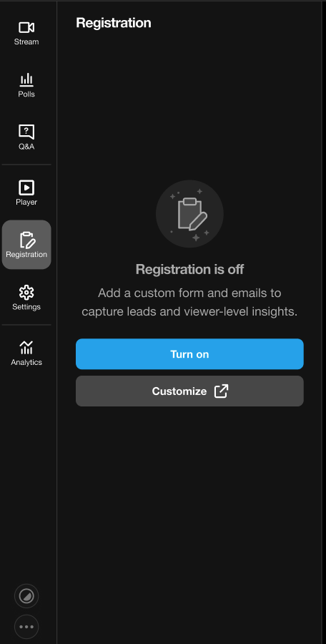Turn on registration with blue button
This screenshot has width=326, height=644.
tap(189, 354)
